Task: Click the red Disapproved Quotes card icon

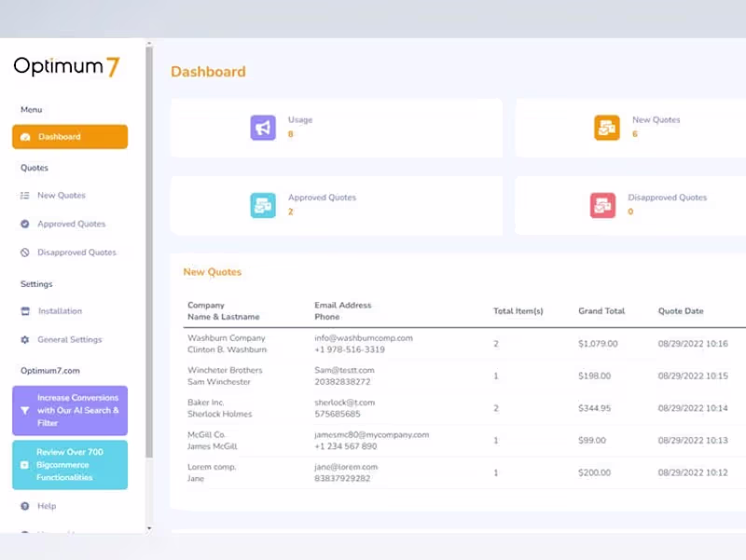Action: (x=602, y=205)
